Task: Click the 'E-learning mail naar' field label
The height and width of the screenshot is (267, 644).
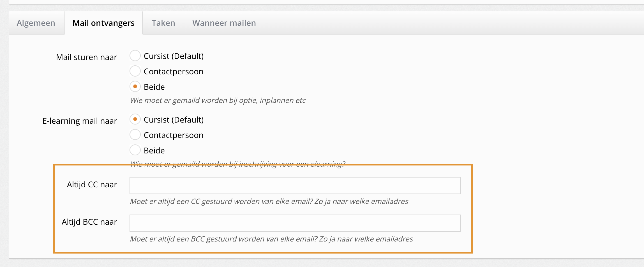Action: click(x=80, y=121)
